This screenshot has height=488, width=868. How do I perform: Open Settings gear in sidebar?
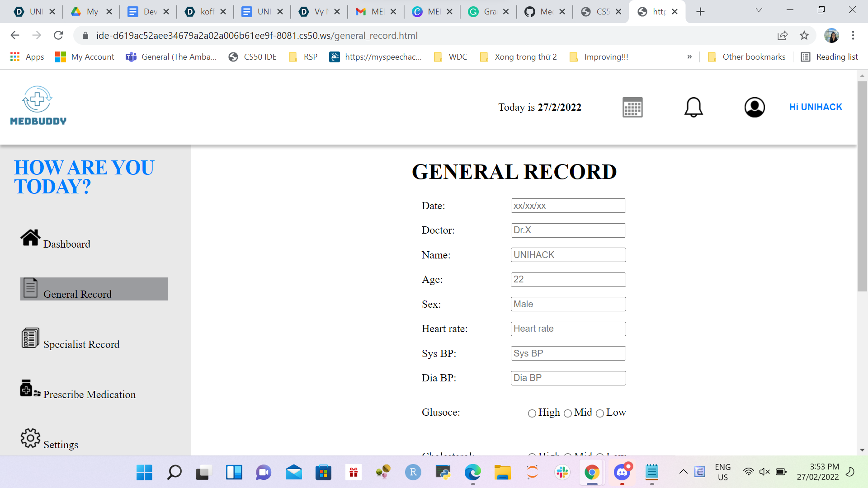[30, 438]
